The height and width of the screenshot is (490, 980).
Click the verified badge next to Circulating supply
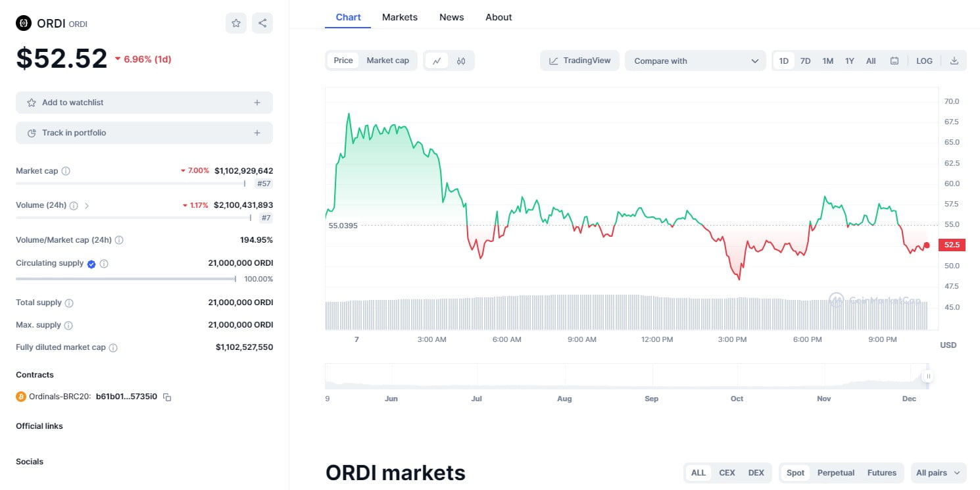91,264
